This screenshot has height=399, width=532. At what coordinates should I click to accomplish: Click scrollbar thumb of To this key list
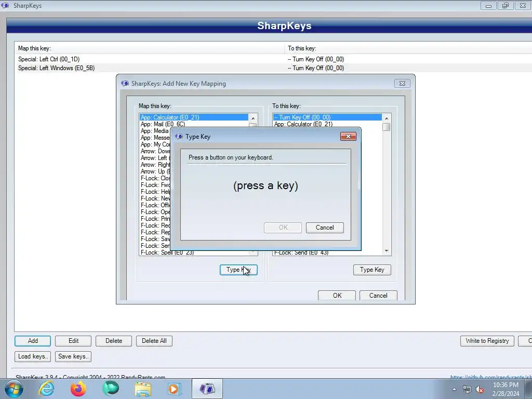coord(387,127)
